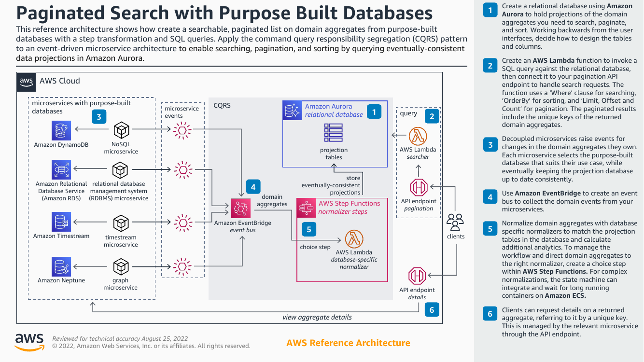Select the 'AWS Cloud' label text
Image resolution: width=644 pixels, height=362 pixels.
tap(60, 81)
